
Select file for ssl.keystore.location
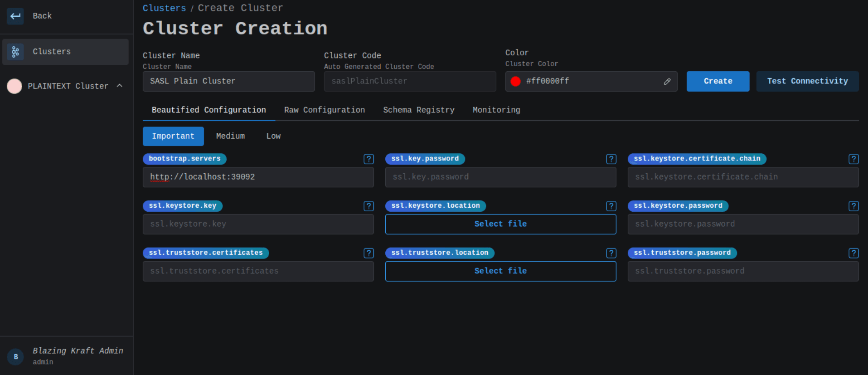pyautogui.click(x=500, y=224)
